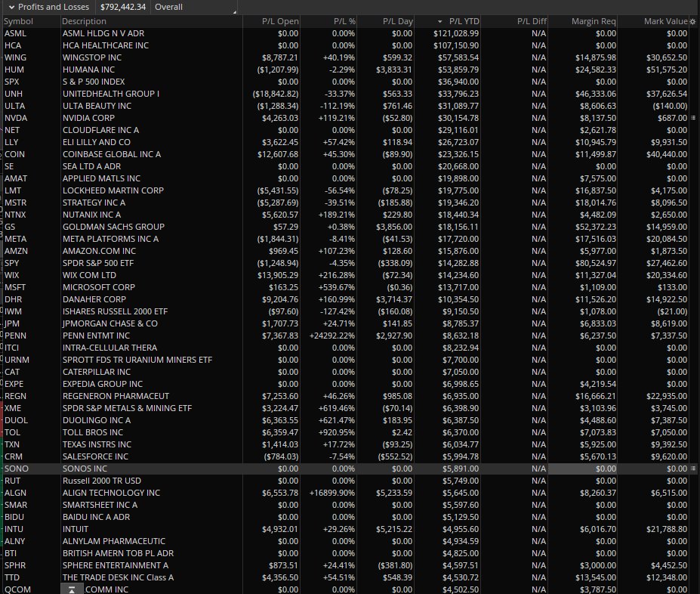Select SPX symbol row
Image resolution: width=700 pixels, height=594 pixels.
(x=12, y=82)
